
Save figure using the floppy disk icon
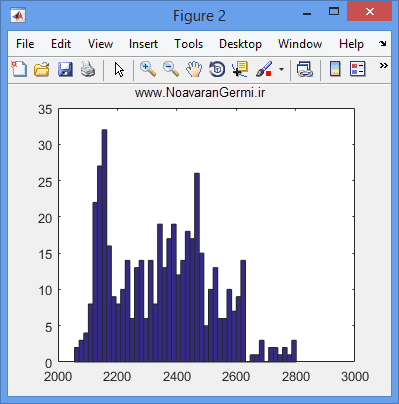(65, 69)
